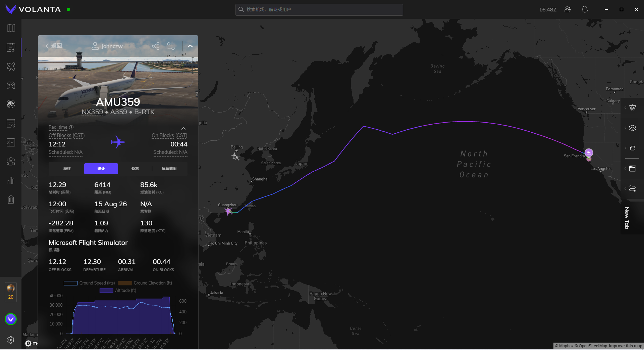Open the friends icon in top bar

point(568,9)
